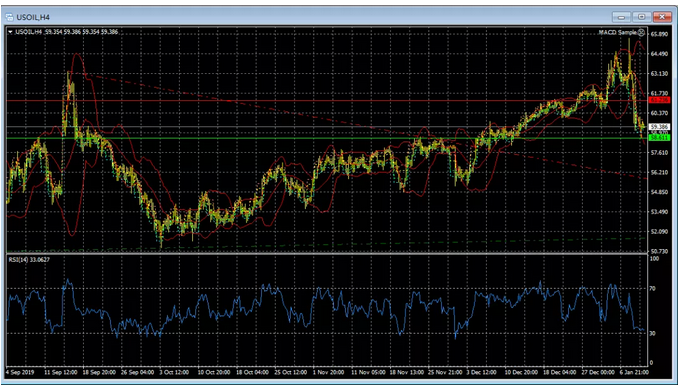The image size is (684, 386).
Task: Click the 65.890 price scale value
Action: [x=660, y=34]
